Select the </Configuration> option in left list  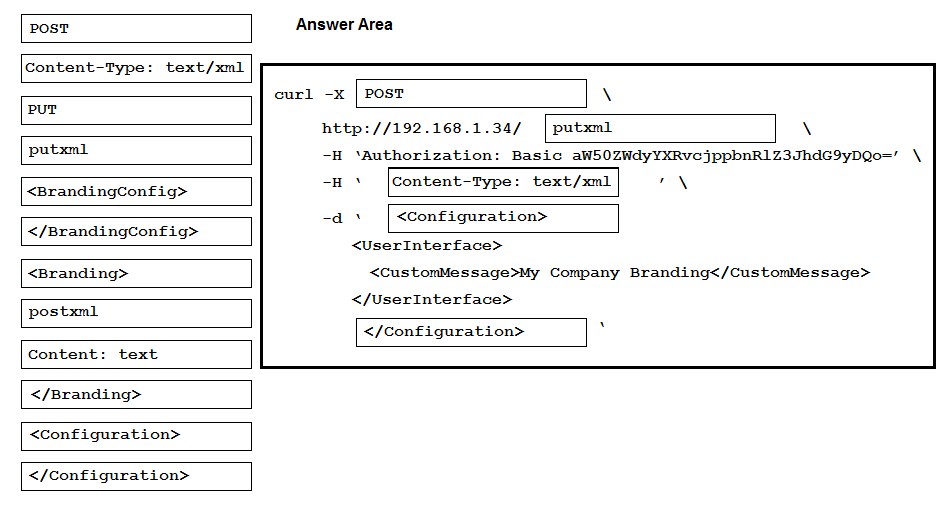click(x=136, y=476)
